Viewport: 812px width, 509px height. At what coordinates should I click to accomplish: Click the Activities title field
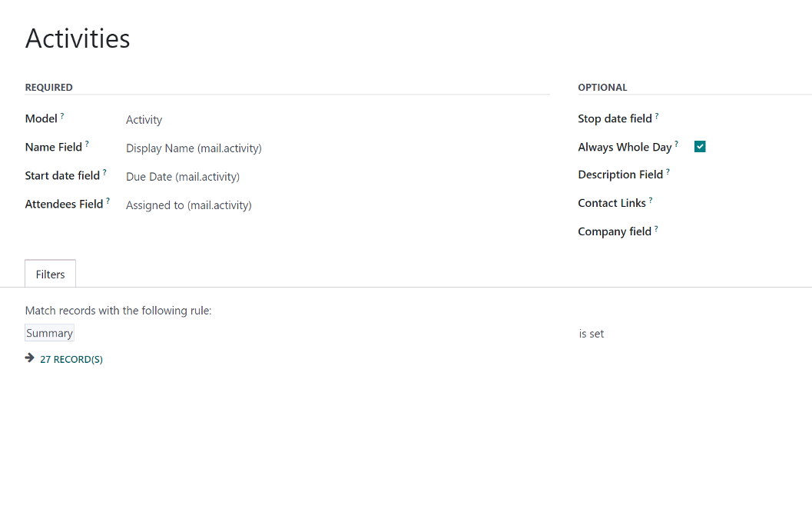pyautogui.click(x=78, y=38)
